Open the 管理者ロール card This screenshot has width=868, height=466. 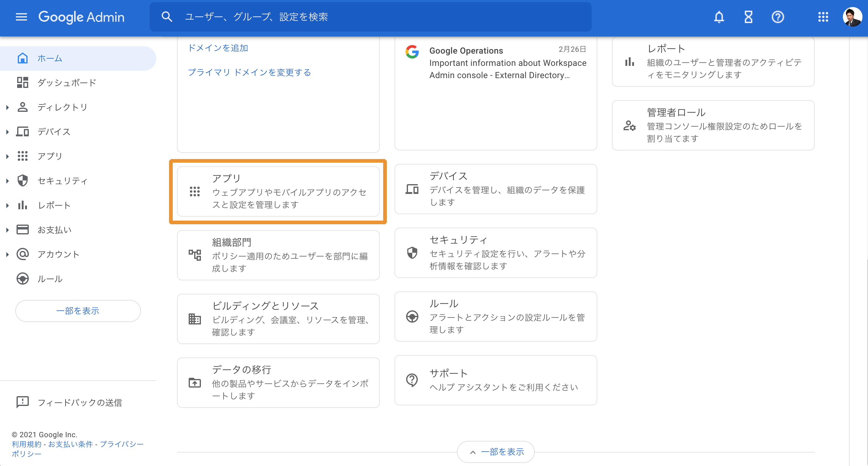click(713, 125)
